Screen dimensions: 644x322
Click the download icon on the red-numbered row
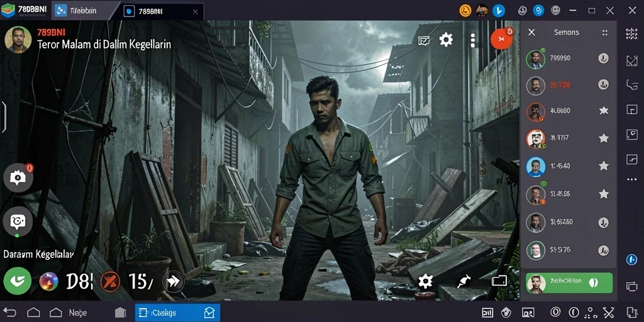[x=603, y=85]
